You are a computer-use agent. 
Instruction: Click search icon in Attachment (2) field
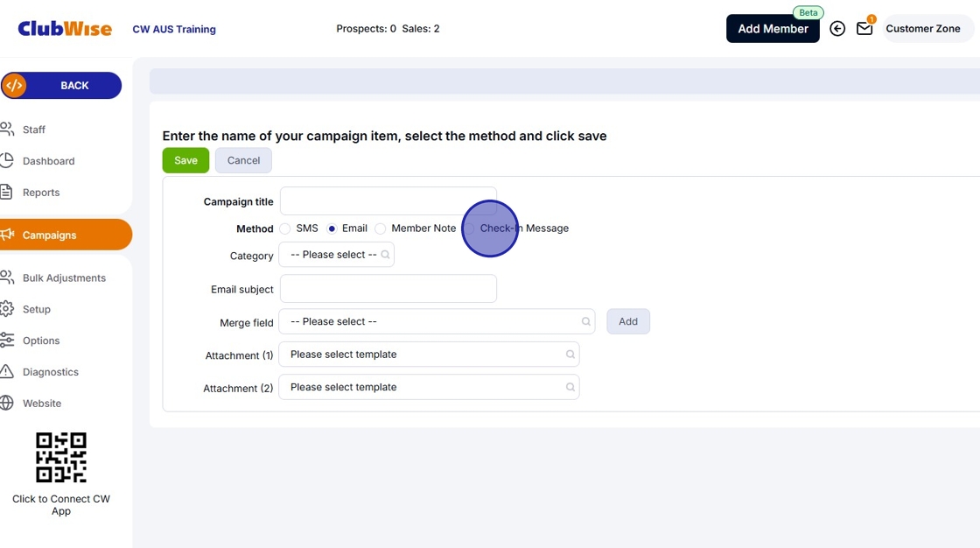coord(570,387)
